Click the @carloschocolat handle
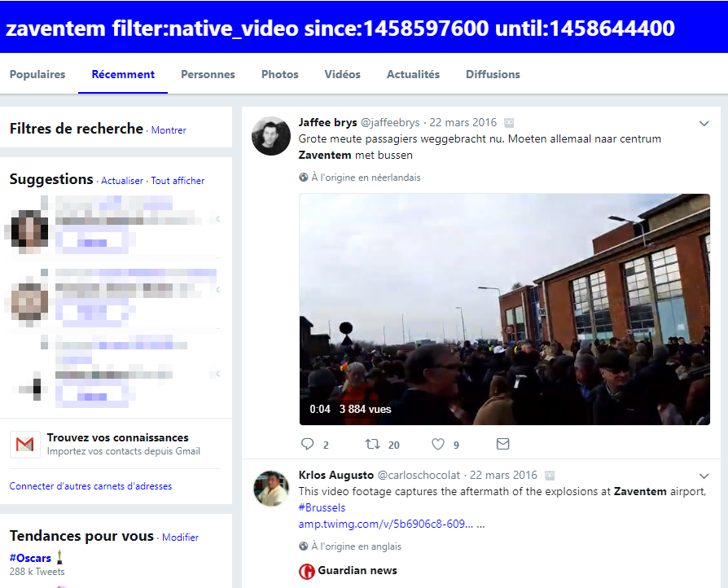The image size is (728, 588). pyautogui.click(x=419, y=475)
